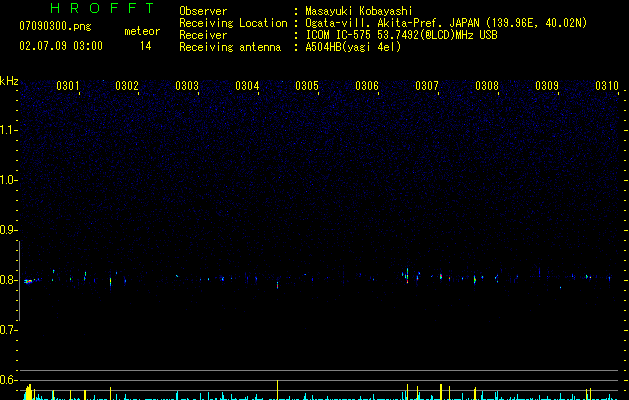
Task: Click the 0.6 frequency axis label
Action: pos(7,380)
